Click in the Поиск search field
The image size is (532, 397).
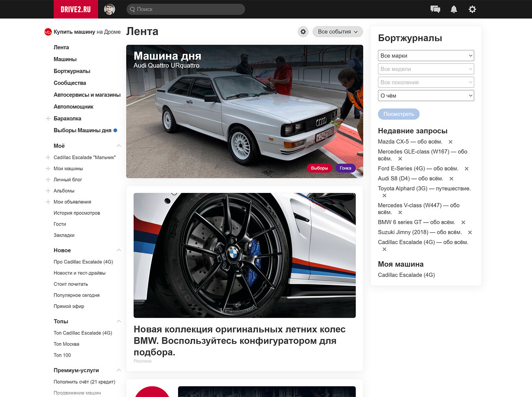(x=186, y=9)
